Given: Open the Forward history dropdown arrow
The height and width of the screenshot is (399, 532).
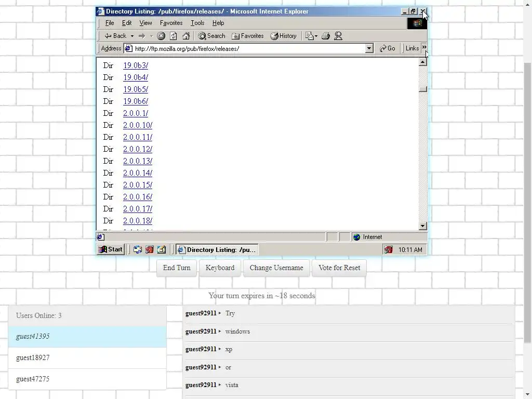Looking at the screenshot, I should click(x=151, y=36).
